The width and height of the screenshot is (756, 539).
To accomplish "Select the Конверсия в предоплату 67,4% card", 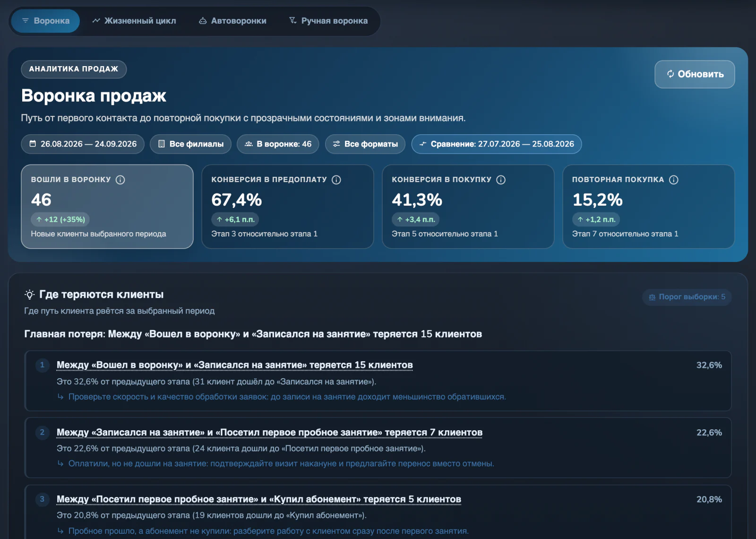I will 288,207.
